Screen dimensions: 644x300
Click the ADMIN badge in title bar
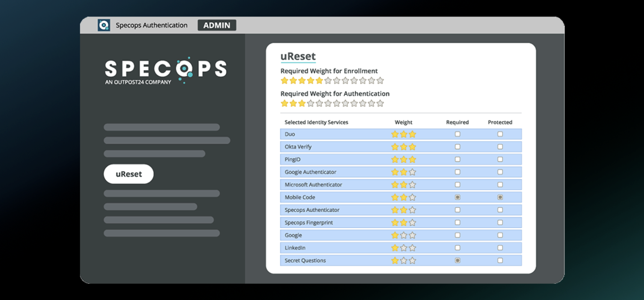coord(217,25)
